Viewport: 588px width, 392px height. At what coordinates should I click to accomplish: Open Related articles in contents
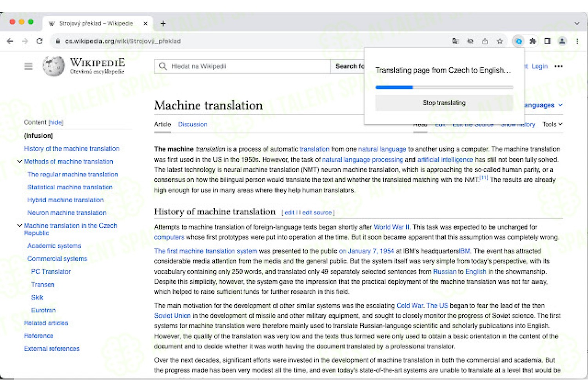click(46, 323)
